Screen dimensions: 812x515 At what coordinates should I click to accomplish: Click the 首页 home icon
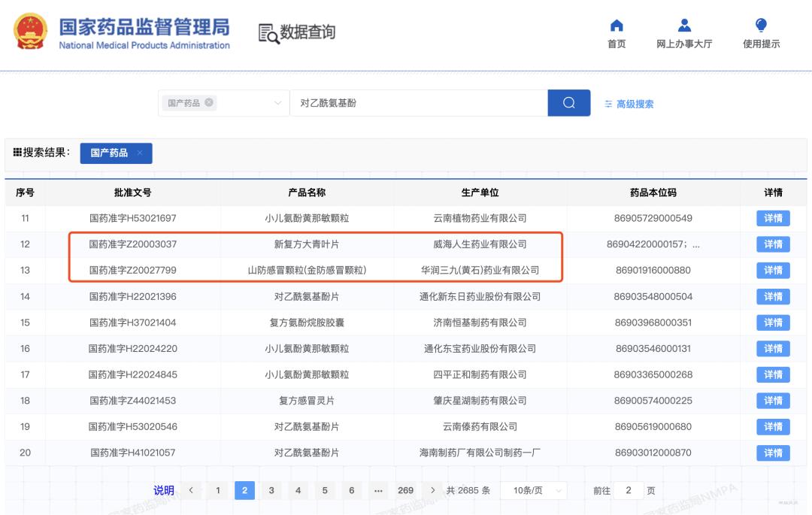point(617,26)
